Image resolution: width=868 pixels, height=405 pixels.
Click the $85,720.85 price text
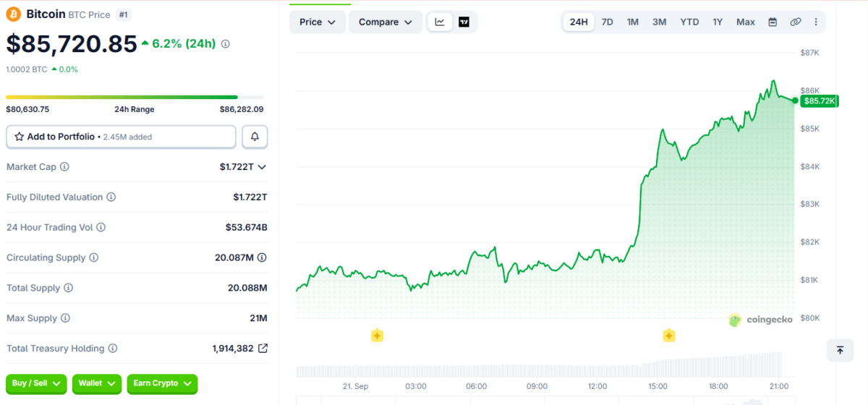click(72, 44)
